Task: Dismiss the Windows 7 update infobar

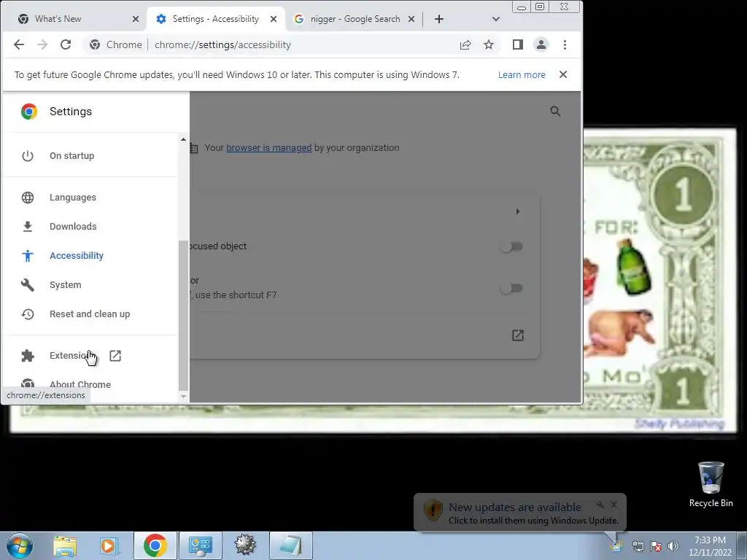Action: 563,75
